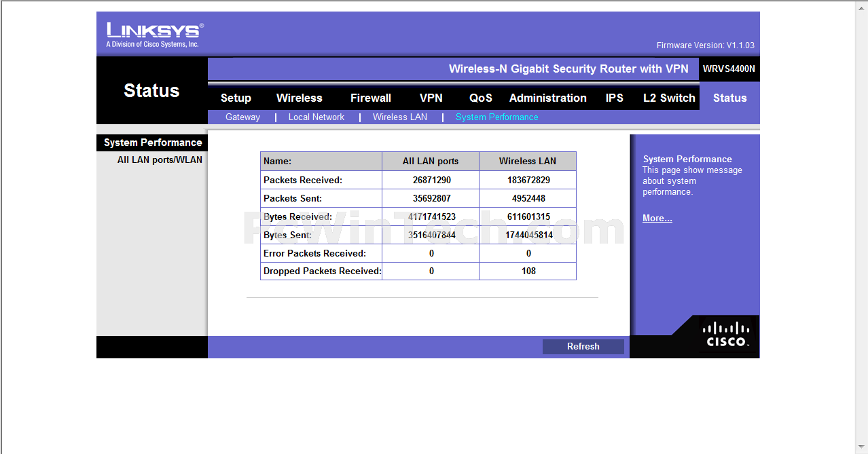The image size is (868, 454).
Task: Click the System Performance help heading
Action: (x=687, y=159)
